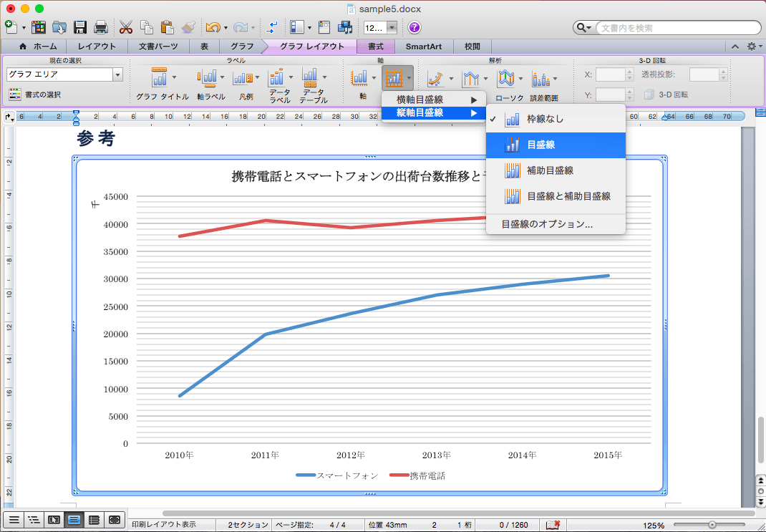Switch to the 文書パーツ tab
766x532 pixels.
tap(158, 47)
